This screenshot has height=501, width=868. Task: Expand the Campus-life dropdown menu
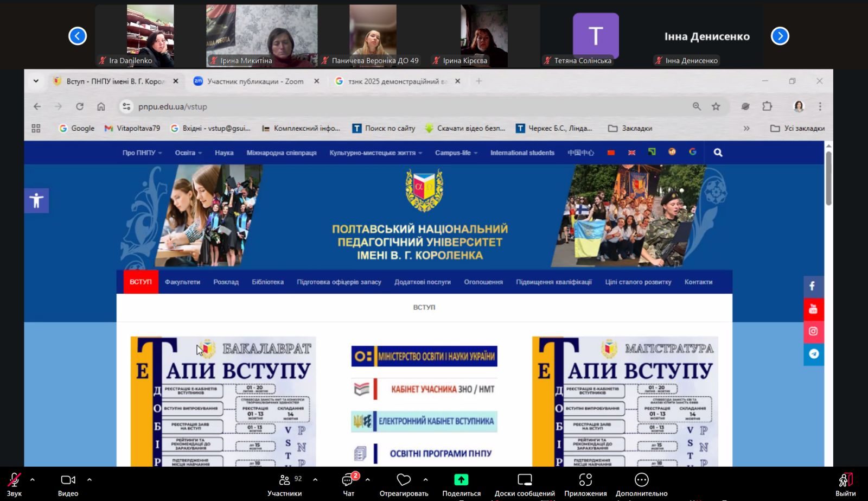[456, 153]
